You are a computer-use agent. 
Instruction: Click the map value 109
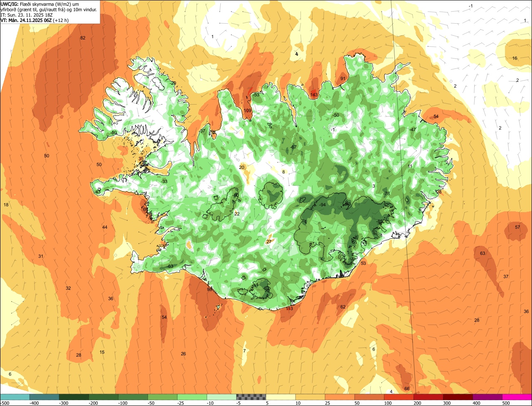248,110
